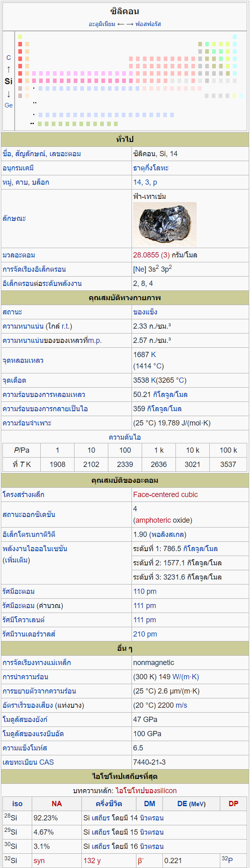This screenshot has width=250, height=868.
Task: Click the red Face-centered cubic link
Action: pos(165,495)
